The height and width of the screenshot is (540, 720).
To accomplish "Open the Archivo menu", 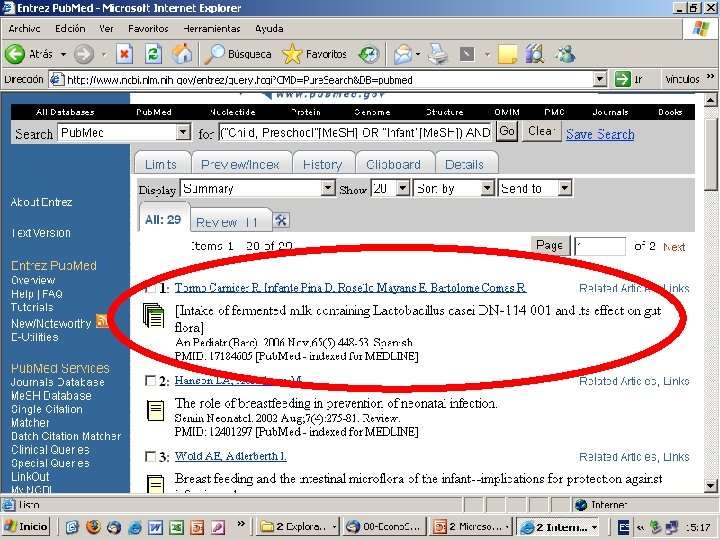I will tap(24, 28).
